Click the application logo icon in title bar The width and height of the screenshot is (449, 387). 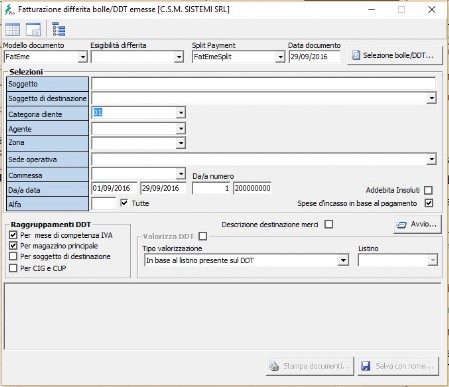(x=9, y=9)
